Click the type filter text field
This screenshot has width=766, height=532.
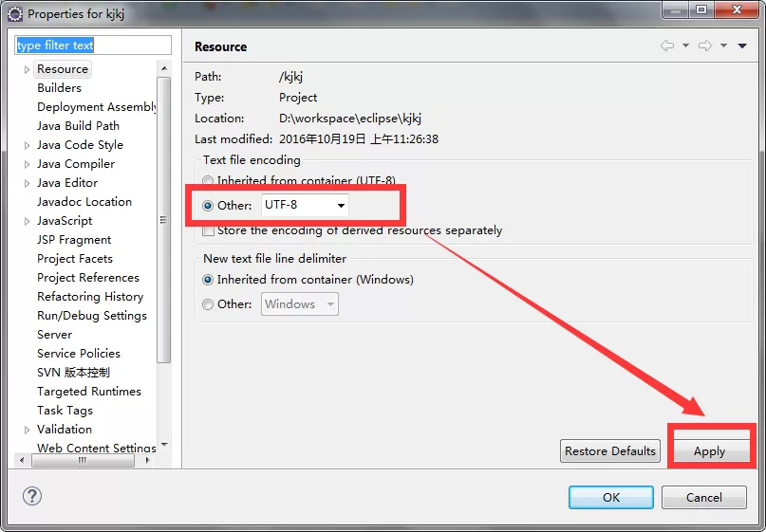point(93,46)
